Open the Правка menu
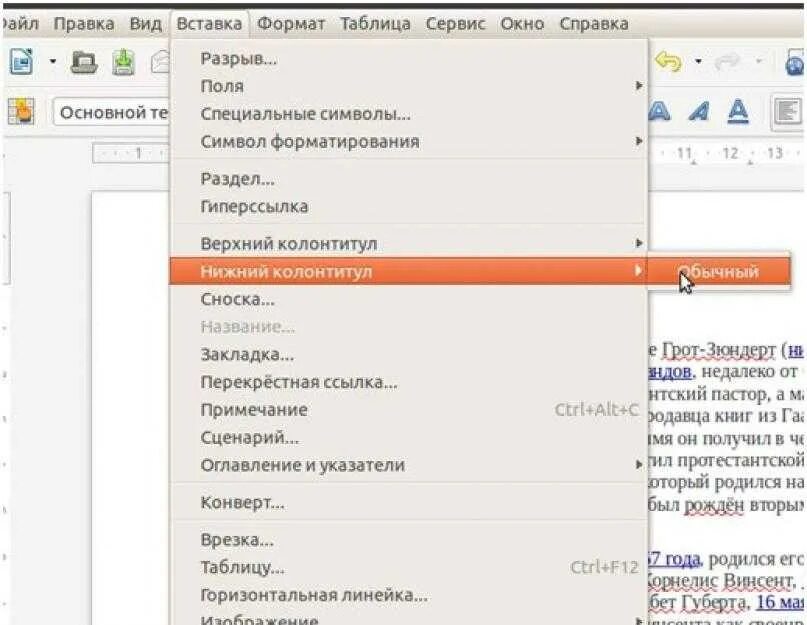Screen dimensions: 807x625 tap(84, 24)
